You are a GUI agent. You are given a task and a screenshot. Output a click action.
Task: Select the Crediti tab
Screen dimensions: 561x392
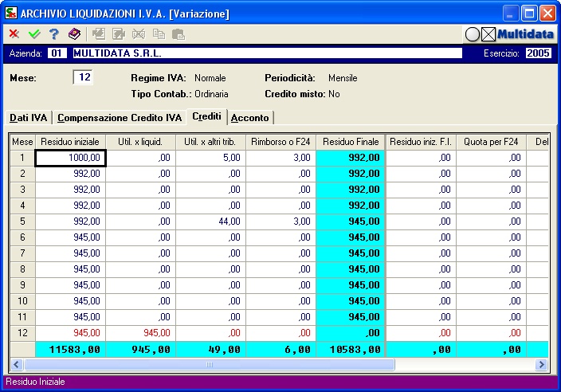pyautogui.click(x=207, y=116)
